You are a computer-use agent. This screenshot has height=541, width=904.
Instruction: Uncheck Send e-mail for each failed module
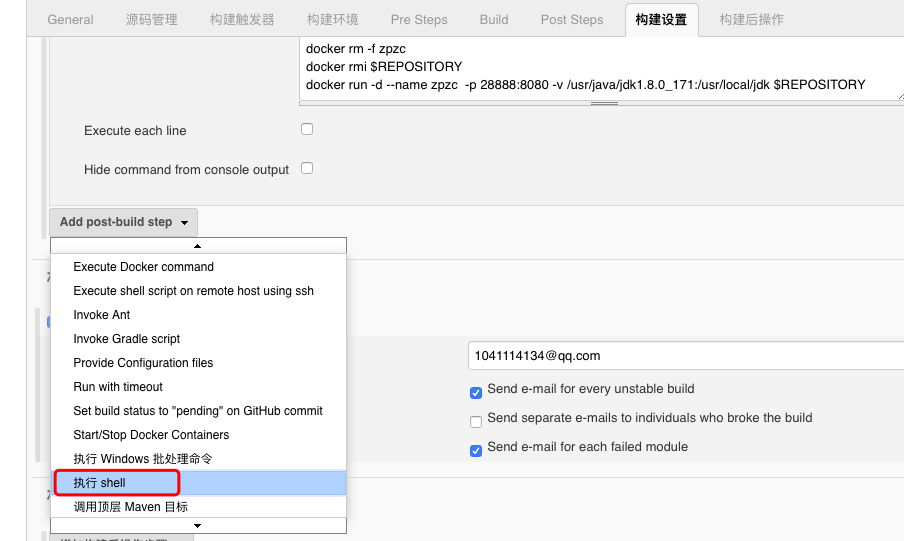(x=476, y=450)
